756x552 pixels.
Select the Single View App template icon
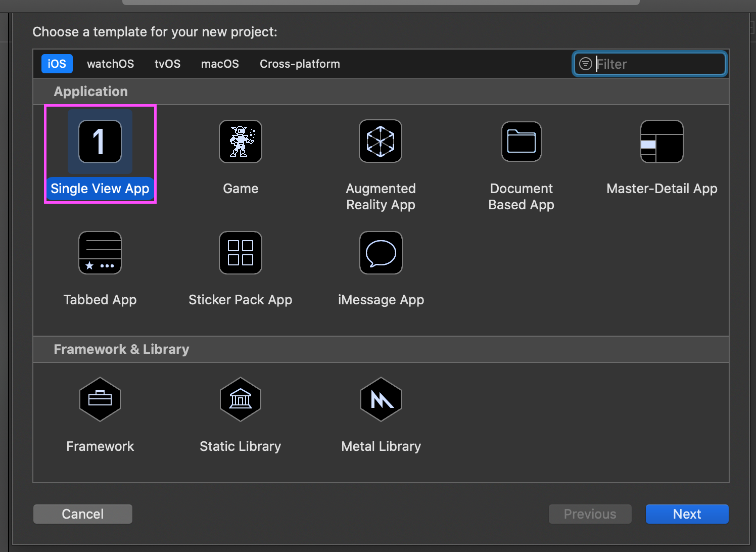(100, 142)
